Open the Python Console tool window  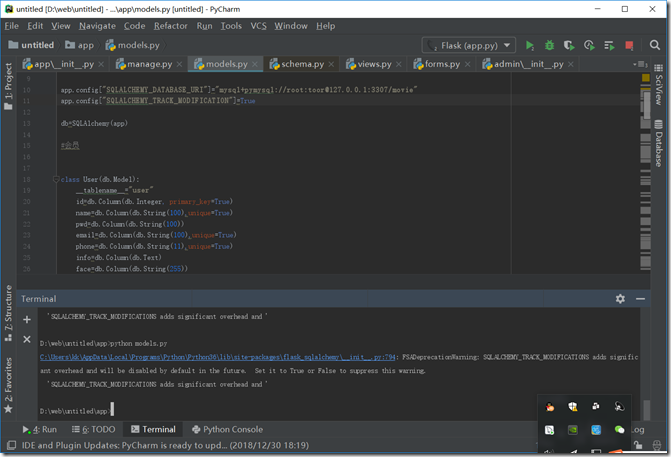pos(227,429)
